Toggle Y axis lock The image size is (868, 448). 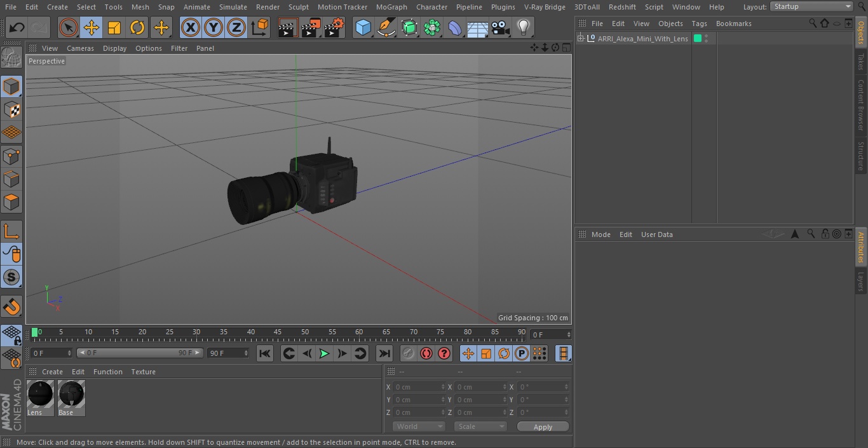tap(214, 27)
